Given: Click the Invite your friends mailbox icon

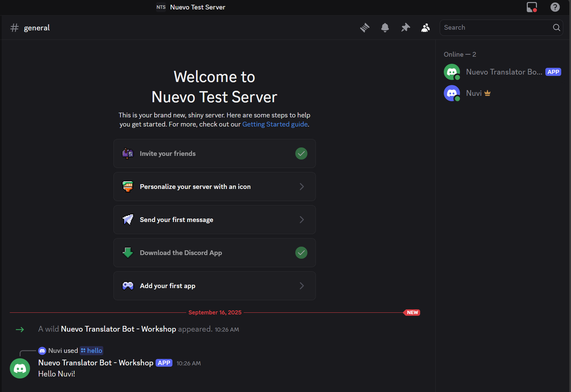Looking at the screenshot, I should pos(128,153).
